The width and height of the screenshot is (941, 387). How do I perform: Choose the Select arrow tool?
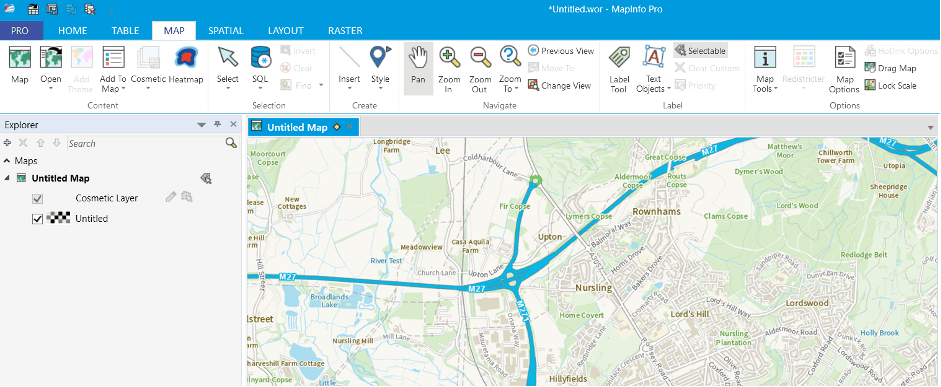[227, 57]
